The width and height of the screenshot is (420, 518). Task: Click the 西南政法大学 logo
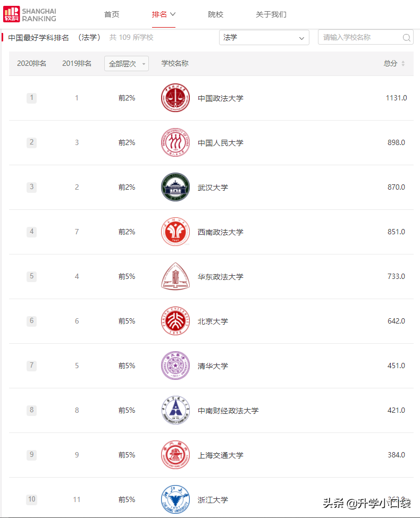point(175,232)
